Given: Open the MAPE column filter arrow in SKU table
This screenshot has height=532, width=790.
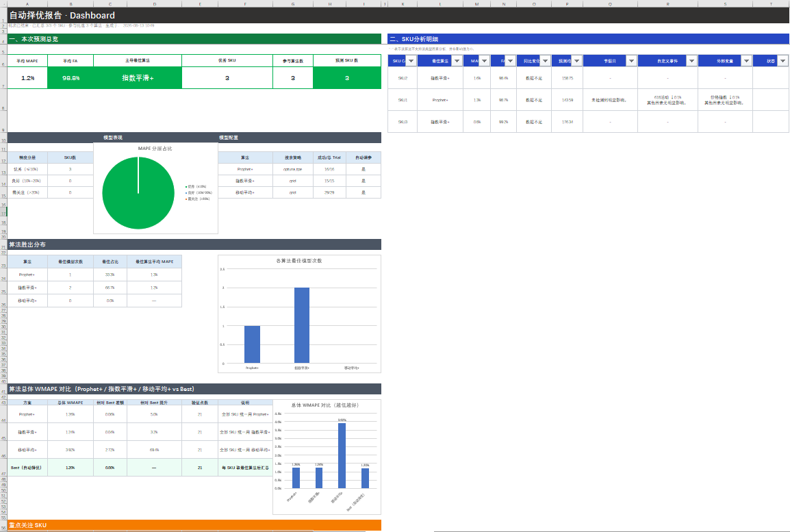Looking at the screenshot, I should click(x=484, y=61).
